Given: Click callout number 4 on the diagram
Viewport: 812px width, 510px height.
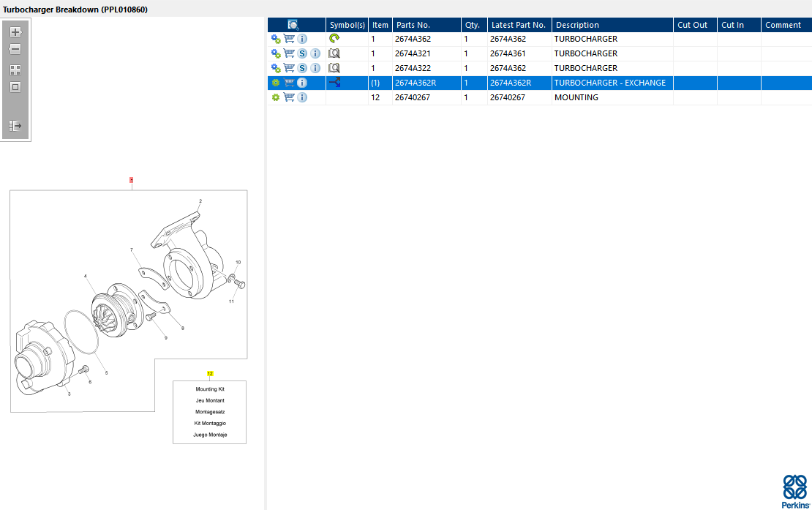Looking at the screenshot, I should (86, 277).
